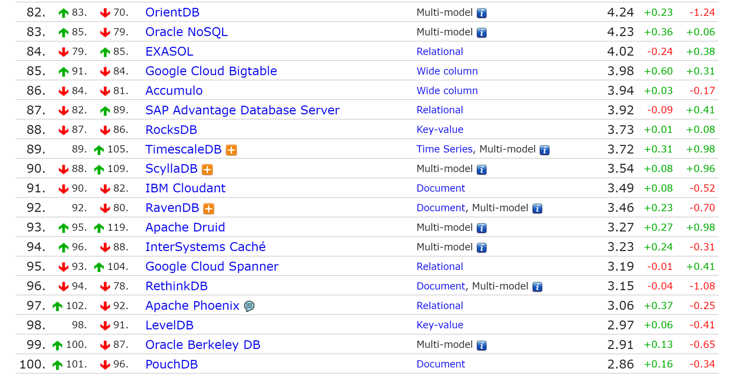Click the orange plus icon next to RavenDB

click(x=209, y=209)
